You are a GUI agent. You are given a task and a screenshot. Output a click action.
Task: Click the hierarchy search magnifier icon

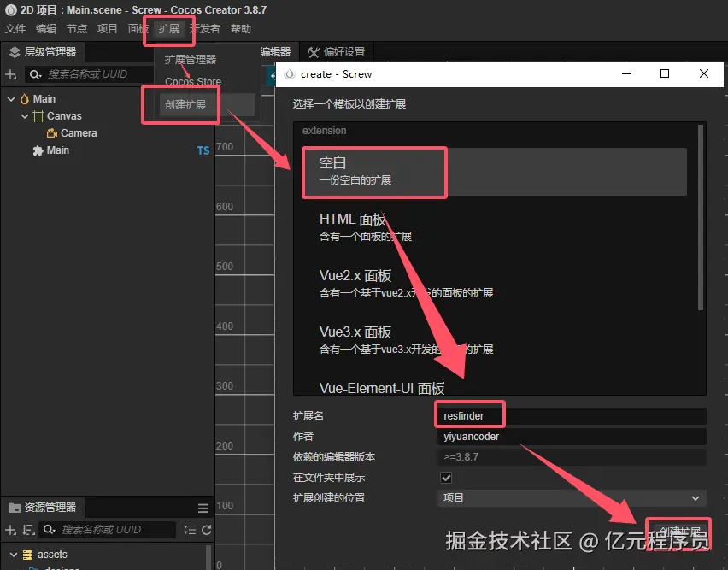pyautogui.click(x=35, y=74)
